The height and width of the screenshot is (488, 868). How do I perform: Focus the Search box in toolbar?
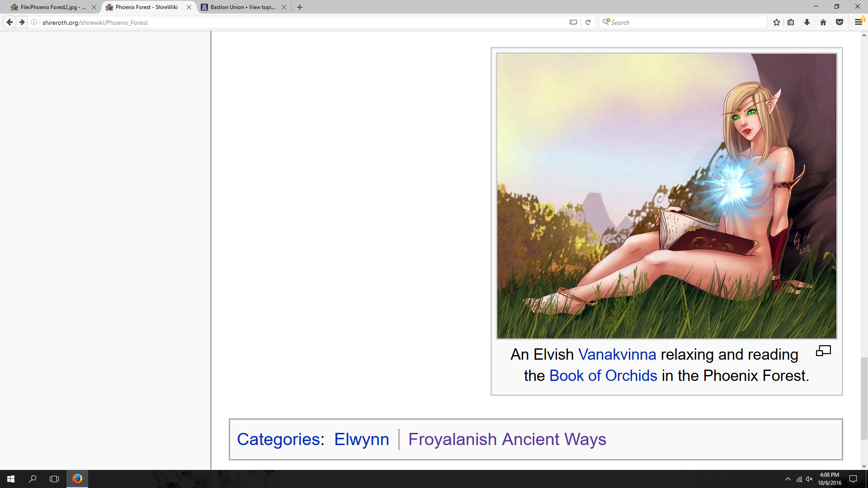683,22
